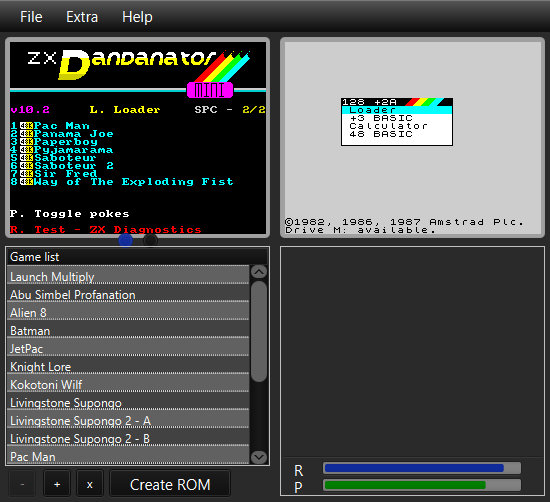The image size is (550, 502).
Task: Click the 128 +2A boot screen preview
Action: point(412,138)
